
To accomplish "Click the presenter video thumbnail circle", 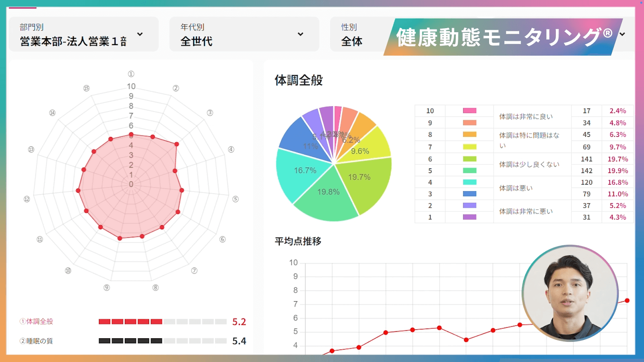I will tap(570, 294).
